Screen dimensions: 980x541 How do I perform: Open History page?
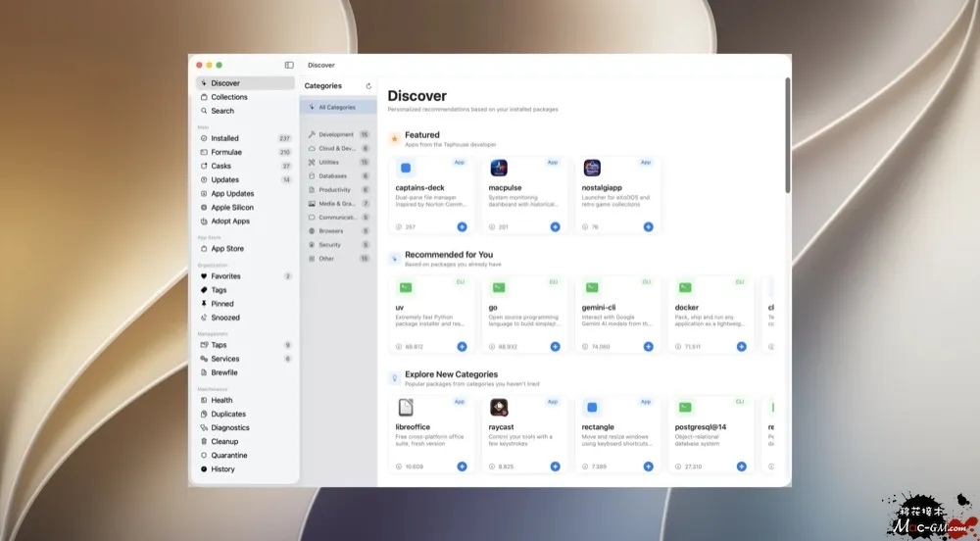click(245, 468)
